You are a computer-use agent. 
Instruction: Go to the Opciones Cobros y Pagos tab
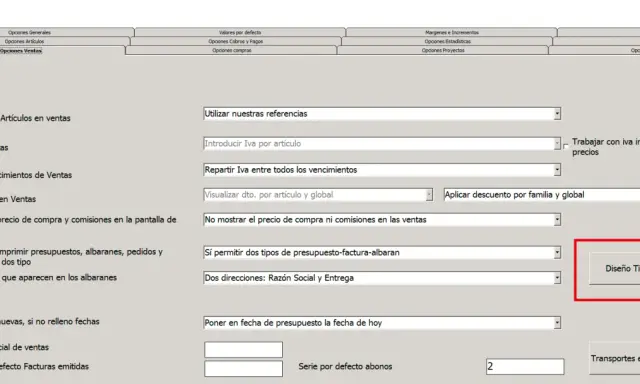pyautogui.click(x=236, y=41)
